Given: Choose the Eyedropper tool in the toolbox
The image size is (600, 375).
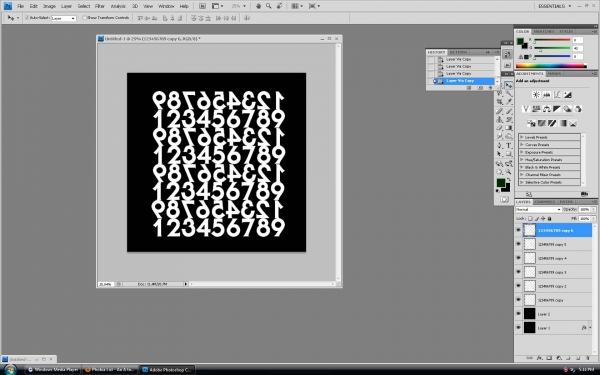Looking at the screenshot, I should click(509, 101).
